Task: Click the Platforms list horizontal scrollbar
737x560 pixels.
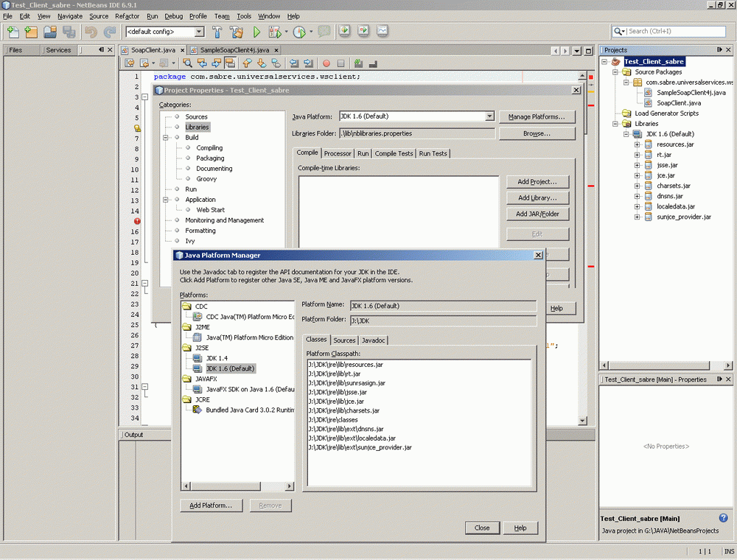Action: tap(238, 486)
